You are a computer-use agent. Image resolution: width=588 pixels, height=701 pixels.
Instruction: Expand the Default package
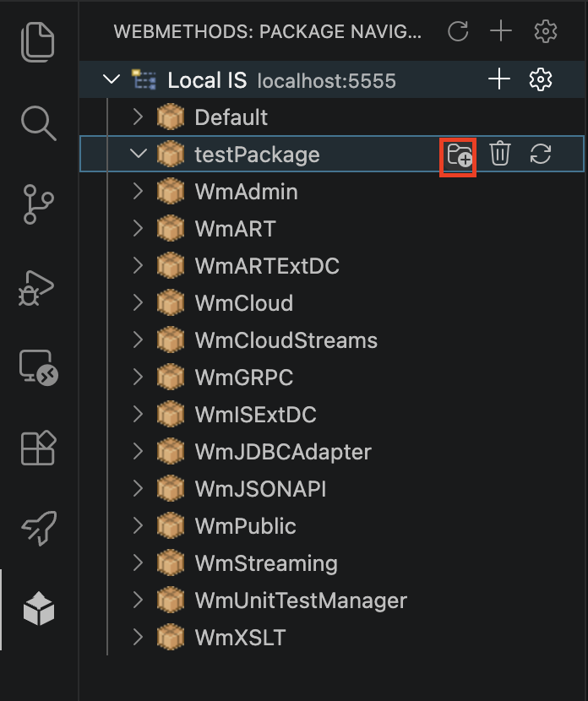coord(139,117)
